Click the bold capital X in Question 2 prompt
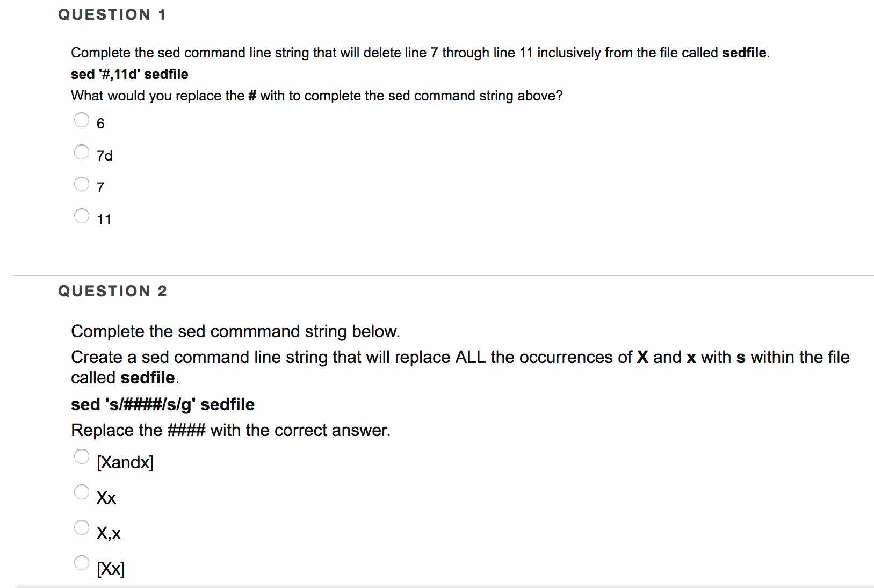Viewport: 874px width, 588px height. tap(642, 357)
